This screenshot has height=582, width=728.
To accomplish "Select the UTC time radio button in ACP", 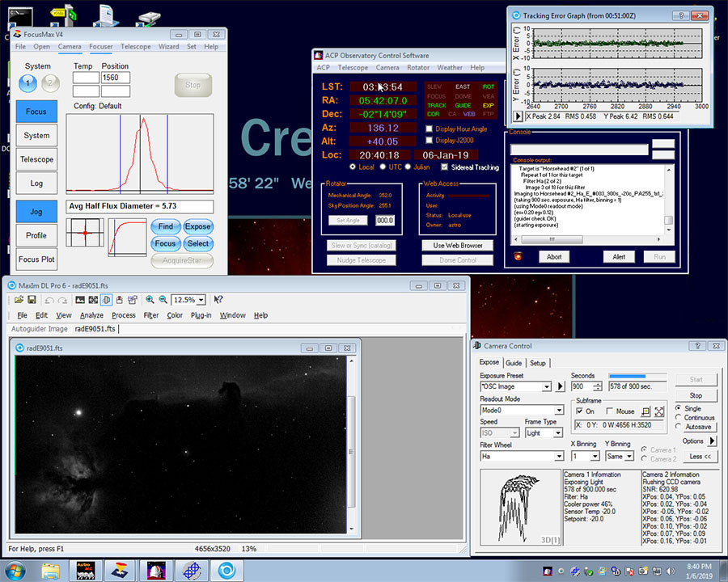I will (x=383, y=167).
